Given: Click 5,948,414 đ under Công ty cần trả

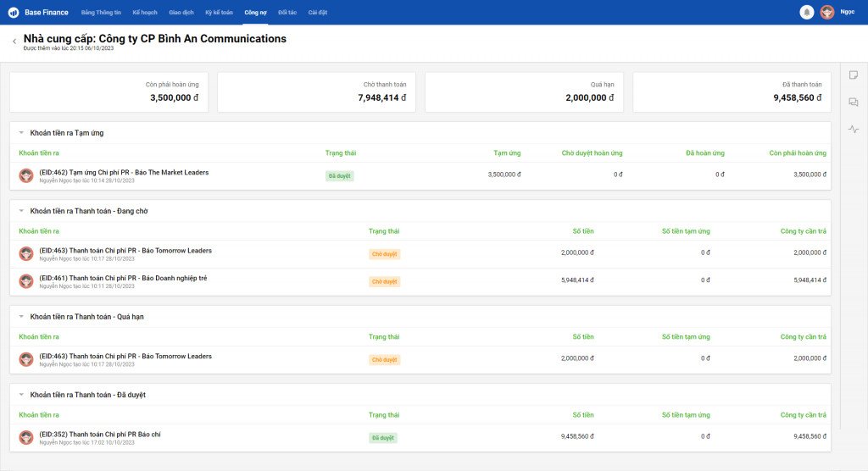Looking at the screenshot, I should click(x=810, y=280).
